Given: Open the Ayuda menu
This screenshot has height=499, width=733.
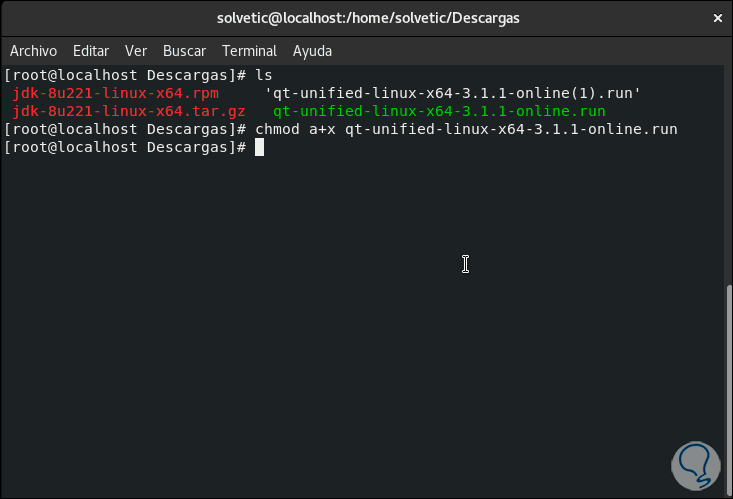Looking at the screenshot, I should (312, 51).
